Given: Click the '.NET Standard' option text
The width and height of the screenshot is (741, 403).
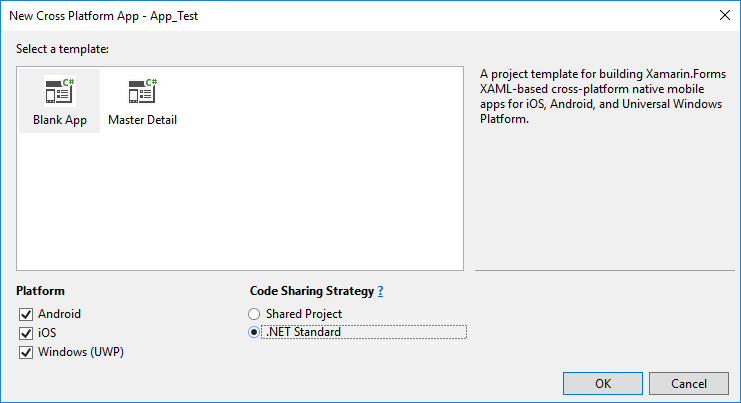Looking at the screenshot, I should pyautogui.click(x=303, y=332).
